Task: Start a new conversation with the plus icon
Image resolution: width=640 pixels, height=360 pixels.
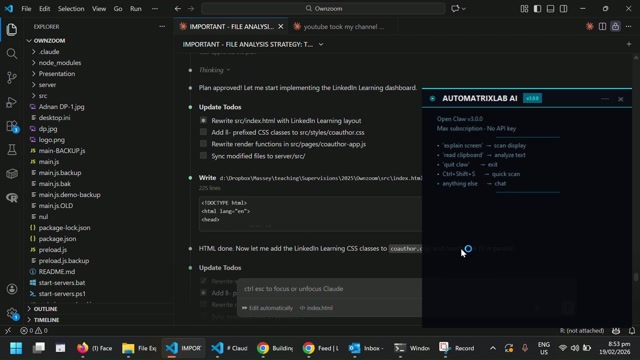Action: (629, 44)
